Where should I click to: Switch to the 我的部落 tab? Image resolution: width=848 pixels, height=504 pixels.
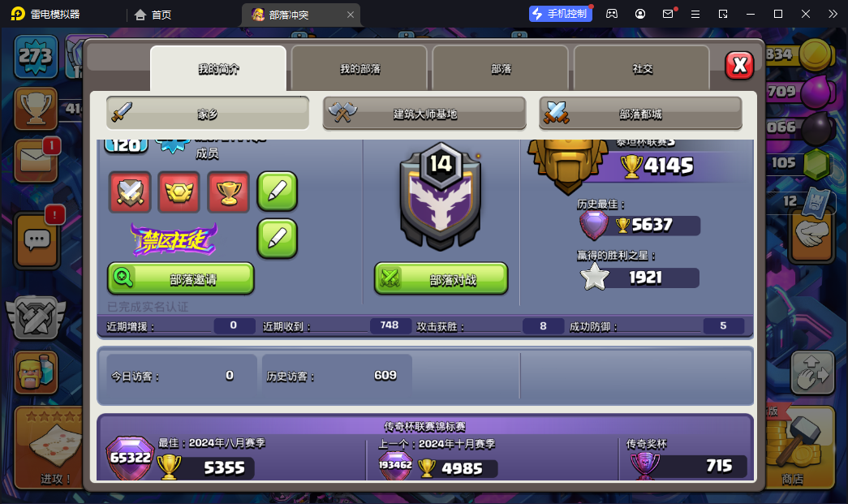click(x=359, y=69)
